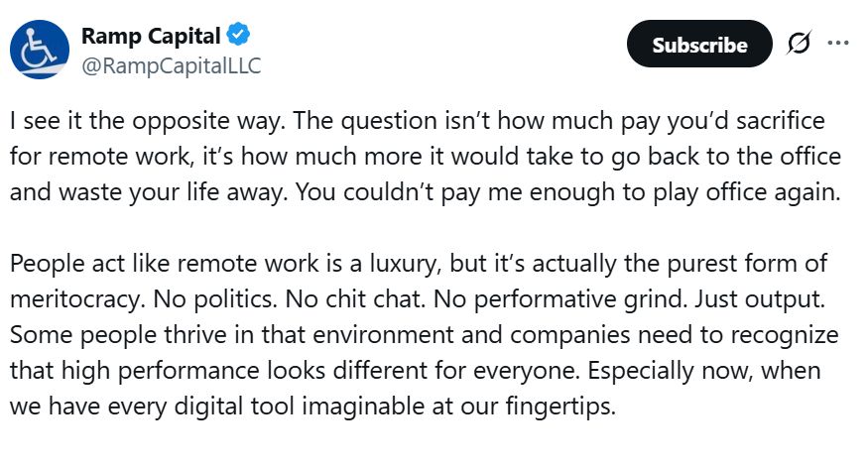Click the Subscribe button
Image resolution: width=868 pixels, height=467 pixels.
[x=699, y=45]
